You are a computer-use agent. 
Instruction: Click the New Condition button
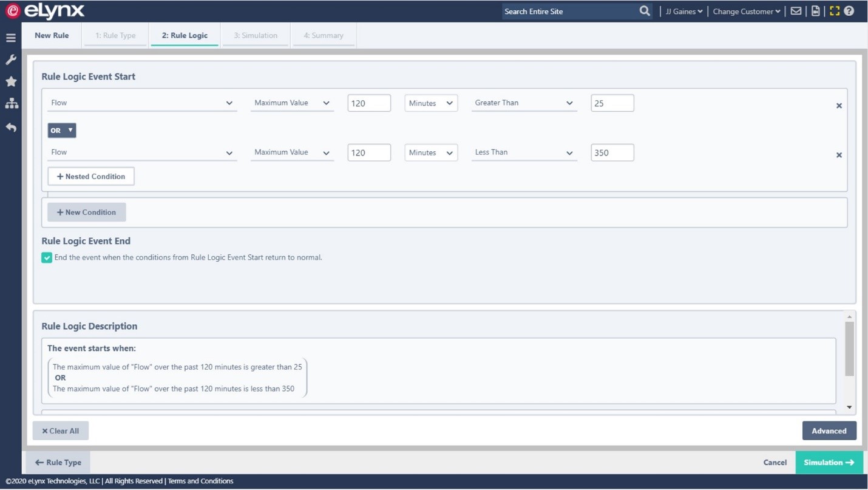click(x=86, y=212)
